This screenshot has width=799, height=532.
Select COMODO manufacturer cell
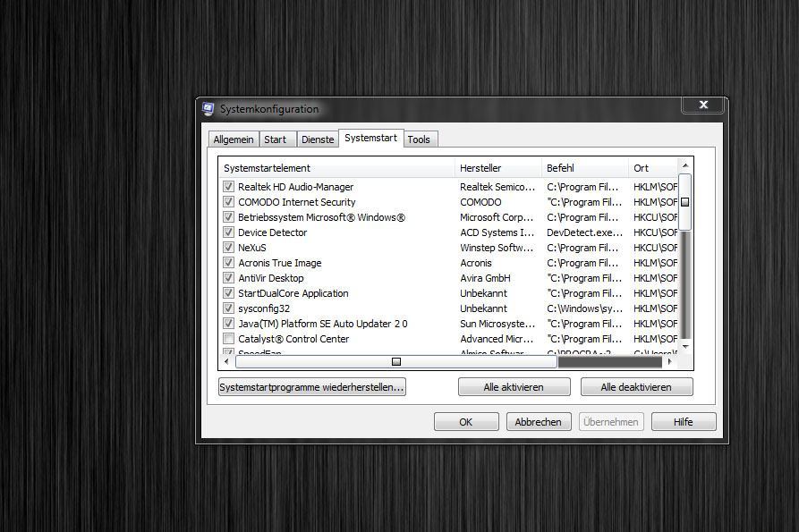[x=480, y=202]
